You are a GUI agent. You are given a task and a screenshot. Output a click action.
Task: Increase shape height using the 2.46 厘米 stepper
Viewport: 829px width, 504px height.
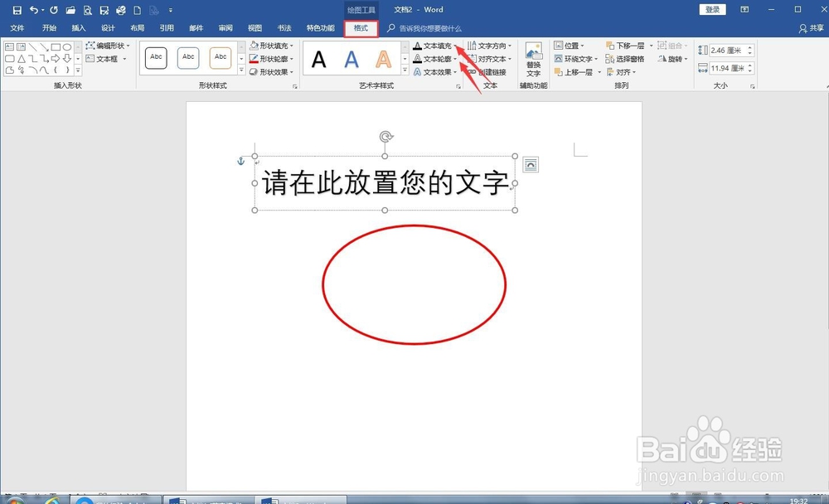coord(749,48)
